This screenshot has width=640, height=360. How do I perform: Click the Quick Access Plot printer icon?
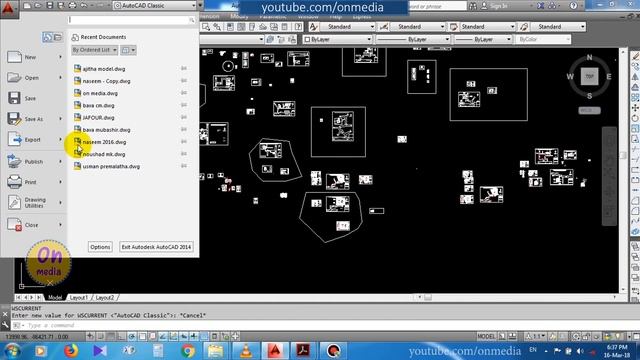tap(72, 6)
